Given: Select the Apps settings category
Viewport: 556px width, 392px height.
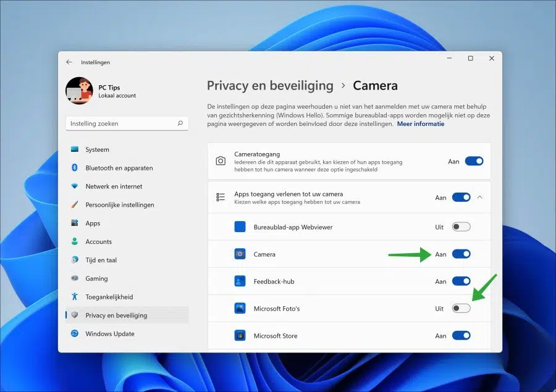Looking at the screenshot, I should click(x=127, y=223).
